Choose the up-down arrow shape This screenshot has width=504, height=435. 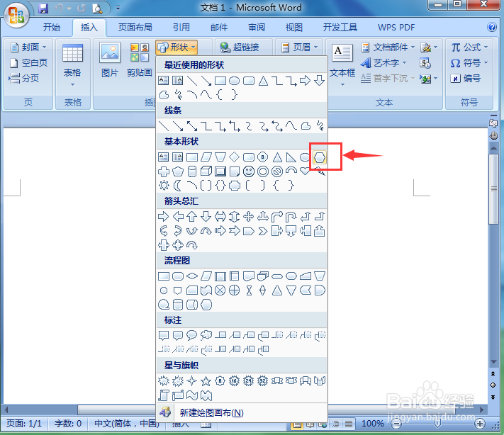click(235, 217)
